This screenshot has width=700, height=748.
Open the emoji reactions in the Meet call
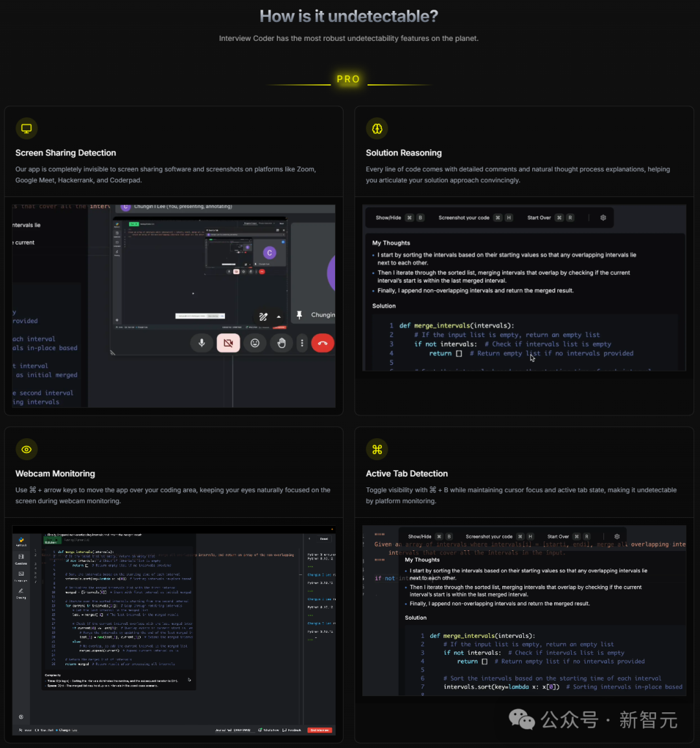255,343
